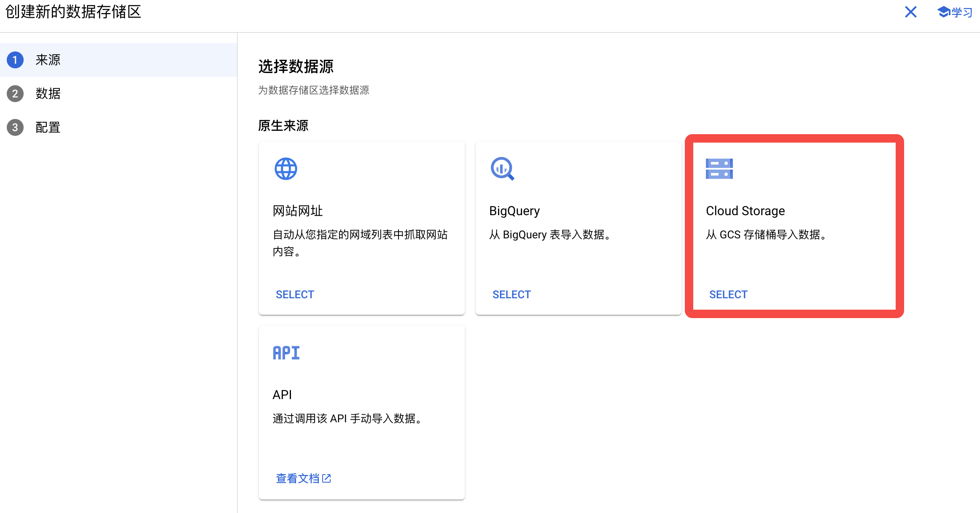This screenshot has width=980, height=513.
Task: Go to the 配置 step
Action: [x=48, y=127]
